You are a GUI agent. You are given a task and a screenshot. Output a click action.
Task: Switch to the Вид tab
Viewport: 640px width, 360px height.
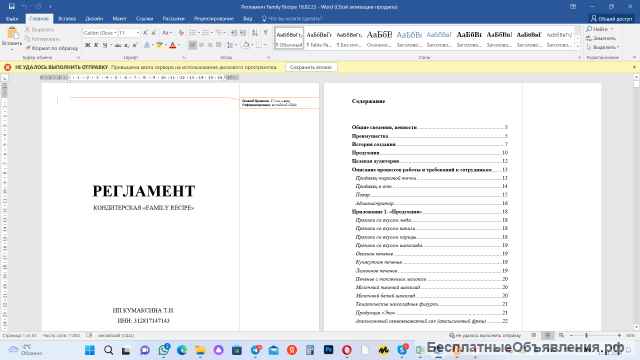click(x=247, y=19)
